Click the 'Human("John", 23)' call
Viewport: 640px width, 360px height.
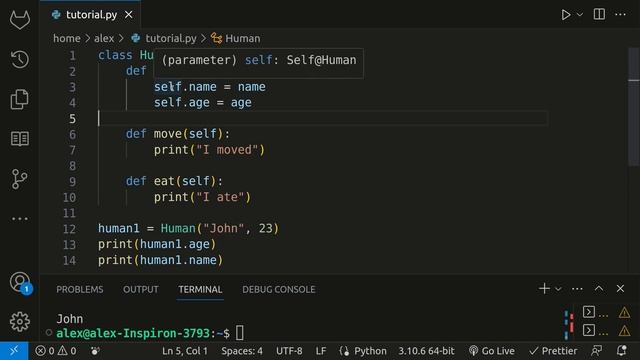220,229
